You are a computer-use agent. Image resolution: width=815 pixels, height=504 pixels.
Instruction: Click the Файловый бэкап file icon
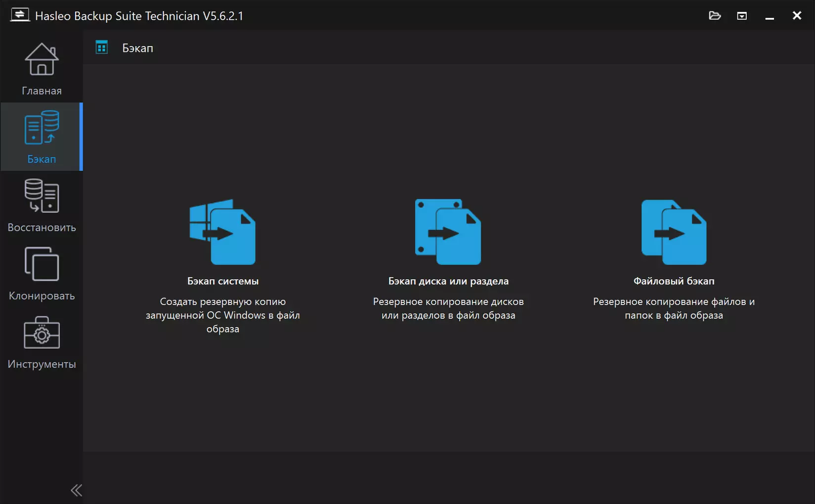click(x=674, y=232)
